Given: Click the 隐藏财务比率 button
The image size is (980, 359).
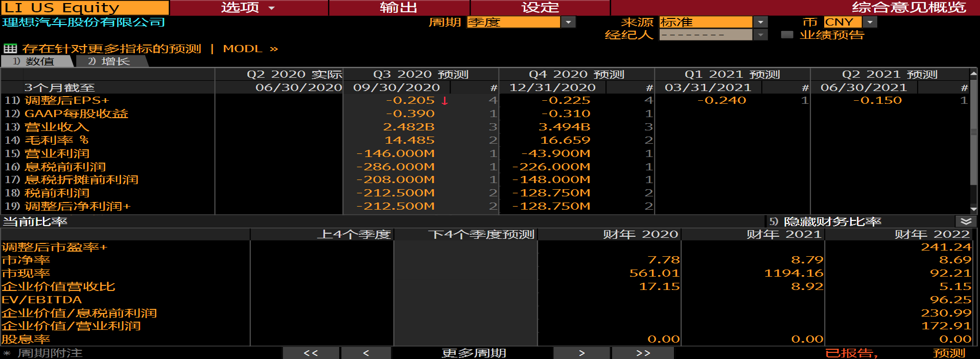Looking at the screenshot, I should tap(832, 221).
